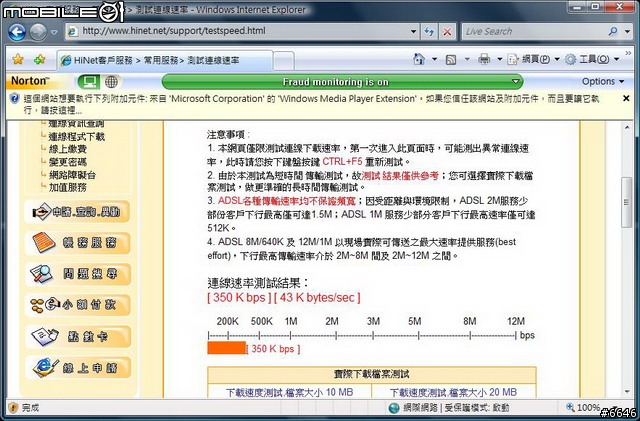Click the [ 43 K bytes/sec ] result
The height and width of the screenshot is (421, 640).
317,298
